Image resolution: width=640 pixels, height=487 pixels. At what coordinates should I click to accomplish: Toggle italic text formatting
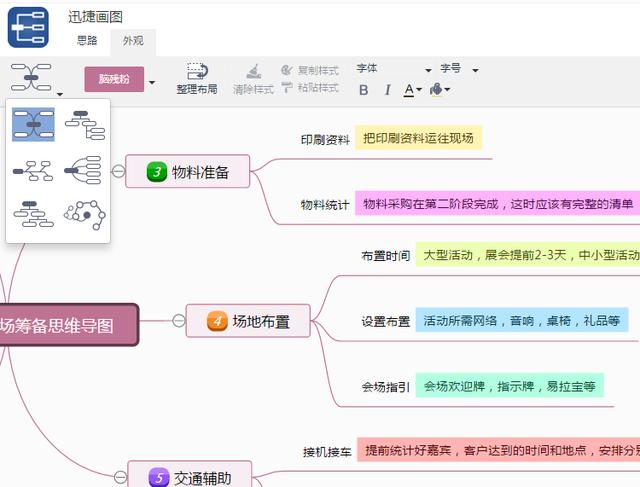pyautogui.click(x=386, y=90)
